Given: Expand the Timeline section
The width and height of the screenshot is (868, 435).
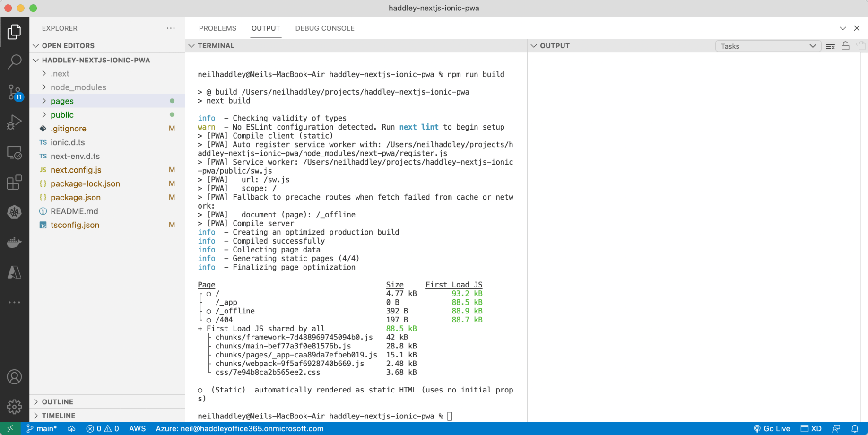Looking at the screenshot, I should (x=36, y=416).
